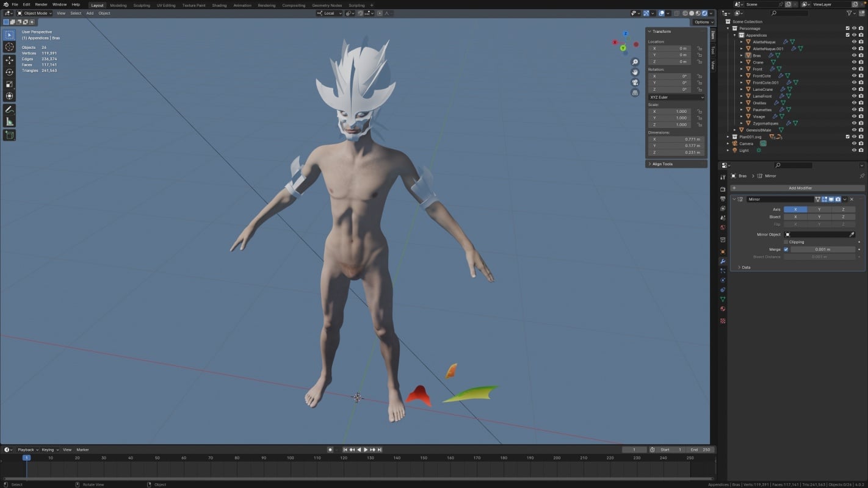Open the Modifiers wrench properties tab

(x=723, y=261)
